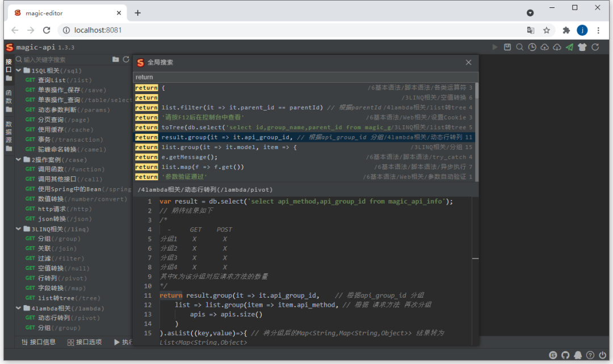Open request history via the clock icon
Viewport: 613px width, 364px height.
click(532, 48)
